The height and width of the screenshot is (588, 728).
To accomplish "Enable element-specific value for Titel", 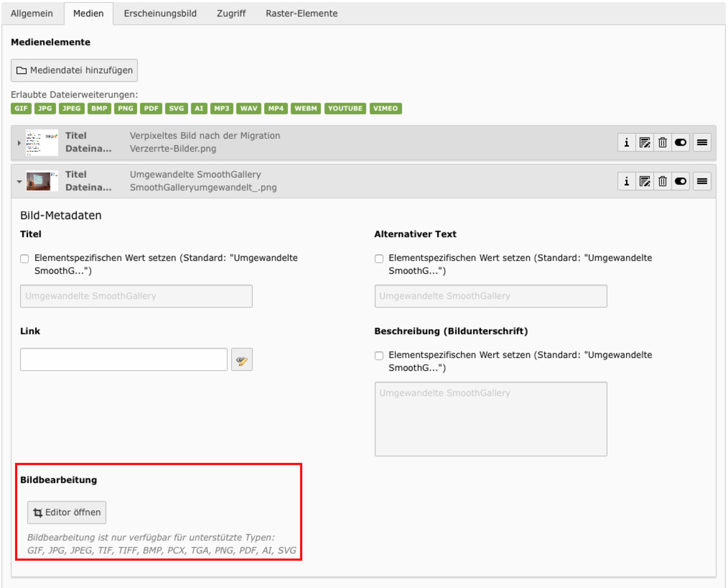I will pos(24,259).
